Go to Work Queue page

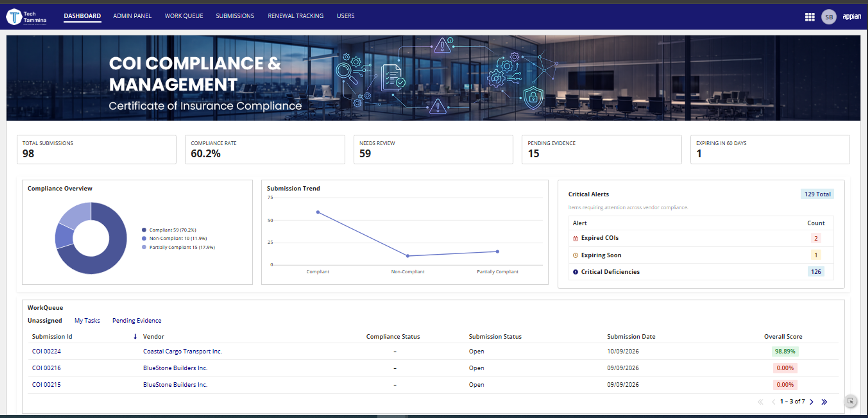[x=184, y=16]
